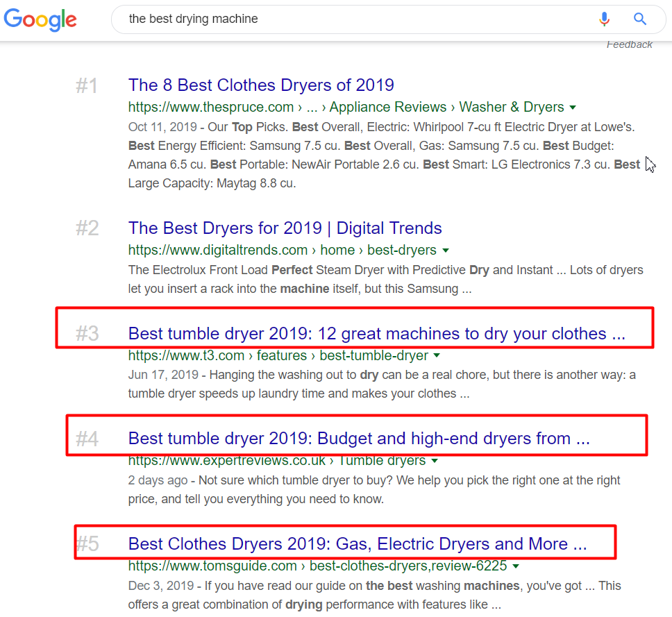Open 'Best tumble dryer 2019: 12 great machines' result
The width and height of the screenshot is (672, 617).
pos(377,333)
